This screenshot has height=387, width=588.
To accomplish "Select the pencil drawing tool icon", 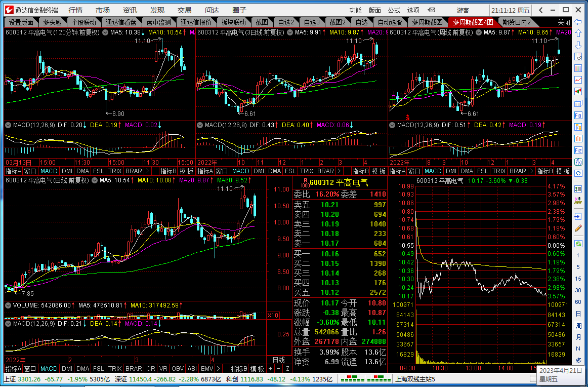I will coord(578,228).
